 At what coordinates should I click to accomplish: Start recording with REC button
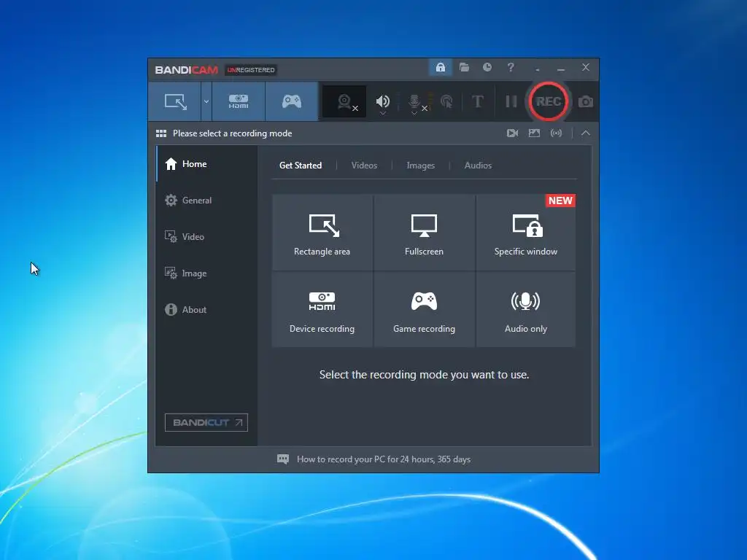pos(549,101)
